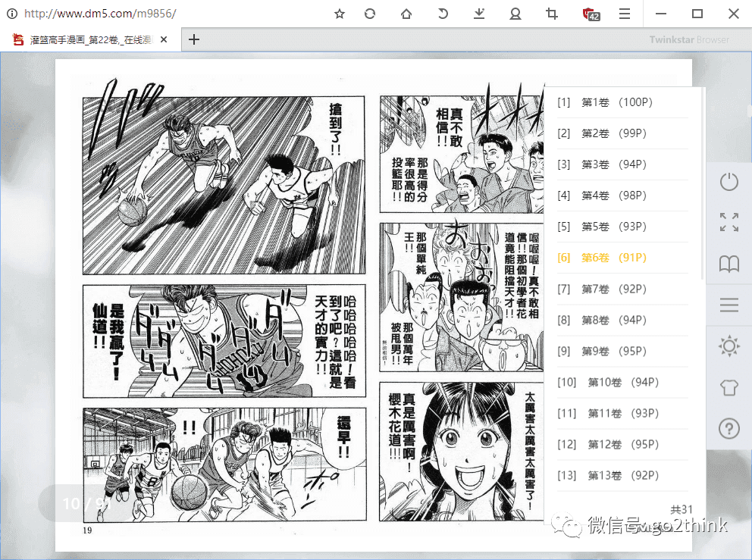Bookmark page with star icon
Image resolution: width=752 pixels, height=560 pixels.
[340, 14]
